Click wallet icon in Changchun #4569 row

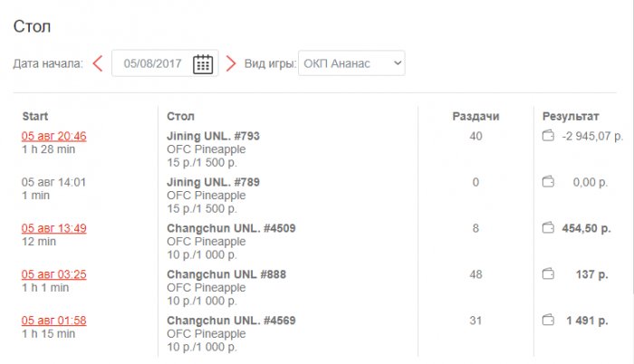(548, 321)
